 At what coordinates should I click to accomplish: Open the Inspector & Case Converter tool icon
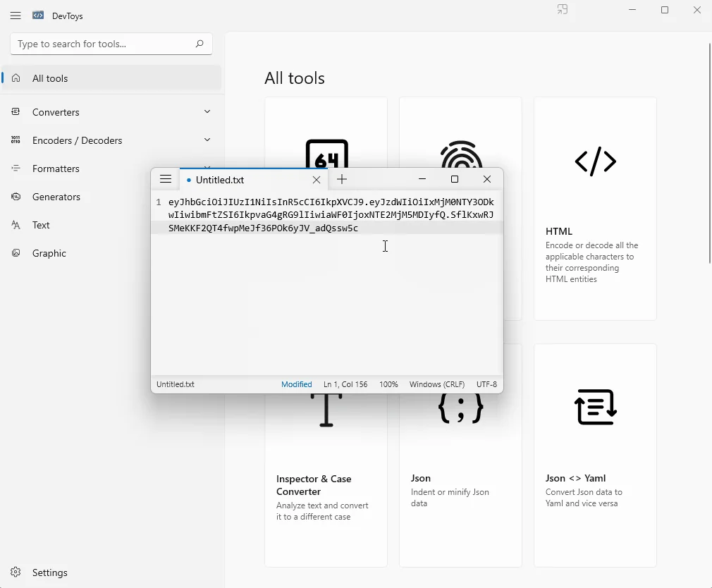coord(326,409)
